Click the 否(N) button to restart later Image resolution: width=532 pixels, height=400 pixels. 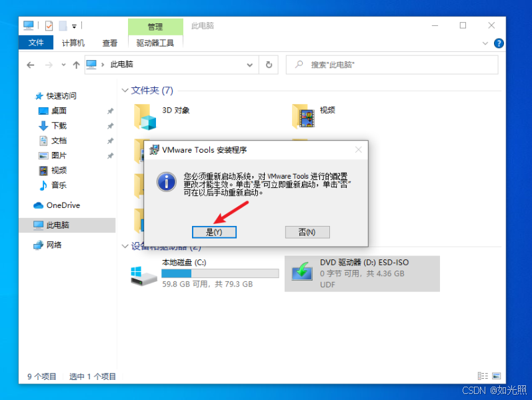pyautogui.click(x=307, y=232)
